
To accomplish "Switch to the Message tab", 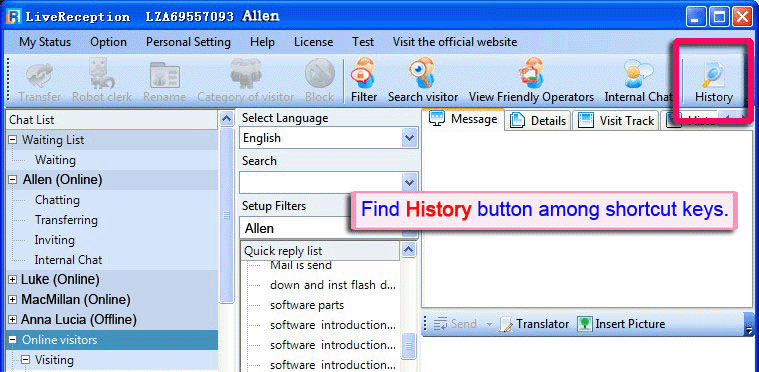I will click(x=463, y=119).
